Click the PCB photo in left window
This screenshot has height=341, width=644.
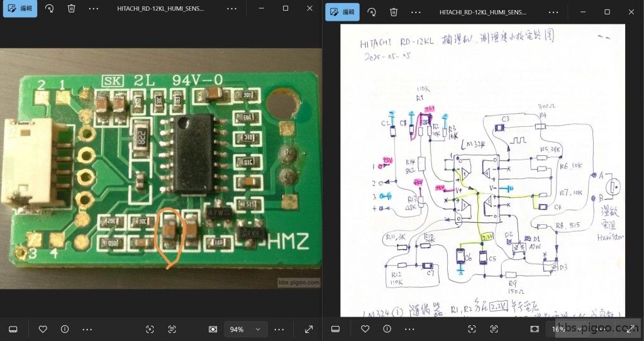[x=160, y=169]
